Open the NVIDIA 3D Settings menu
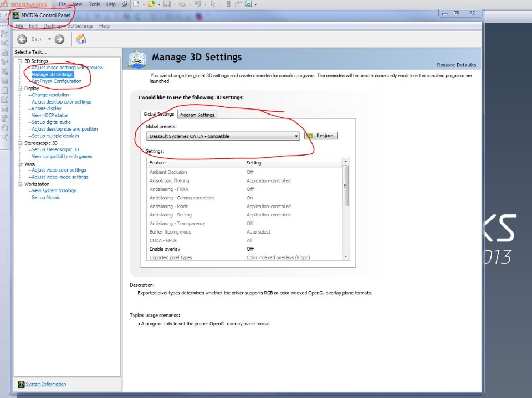The image size is (532, 398). click(x=80, y=26)
